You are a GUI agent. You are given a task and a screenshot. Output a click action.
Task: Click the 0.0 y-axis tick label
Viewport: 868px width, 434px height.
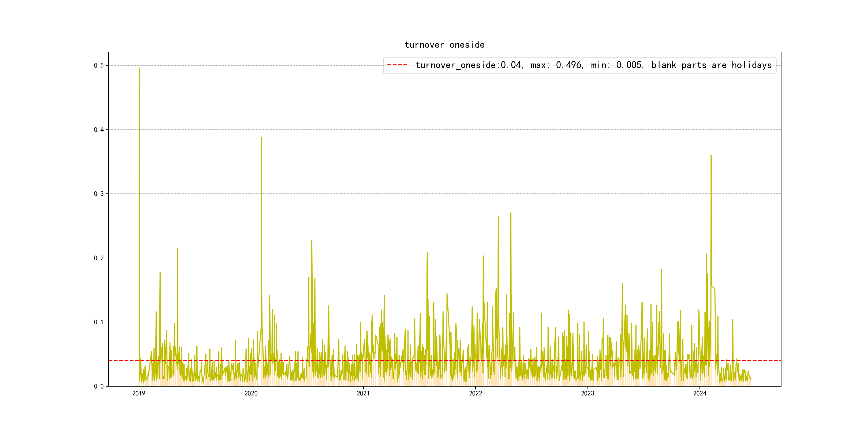click(99, 387)
